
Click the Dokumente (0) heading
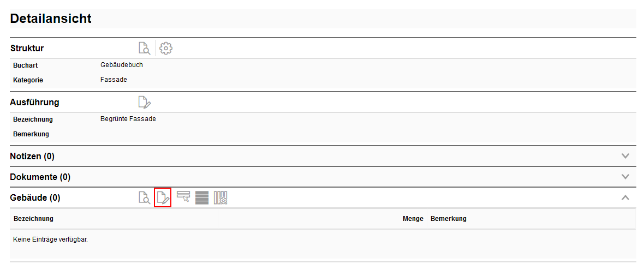pos(40,177)
